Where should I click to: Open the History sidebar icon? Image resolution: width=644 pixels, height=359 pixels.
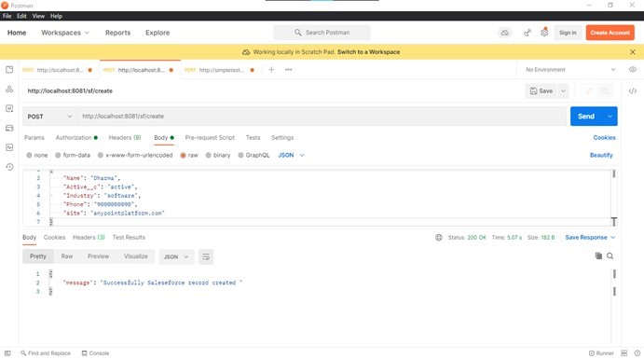point(9,167)
